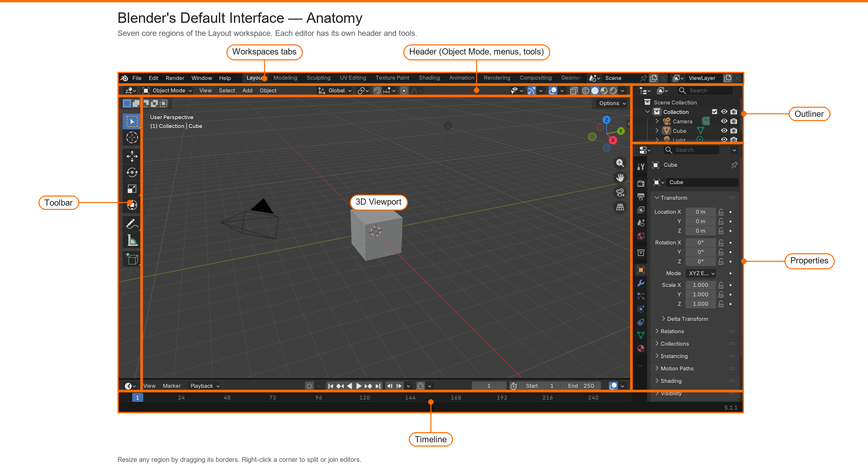Image resolution: width=868 pixels, height=472 pixels.
Task: Open the Global transform orientation dropdown
Action: (x=335, y=90)
